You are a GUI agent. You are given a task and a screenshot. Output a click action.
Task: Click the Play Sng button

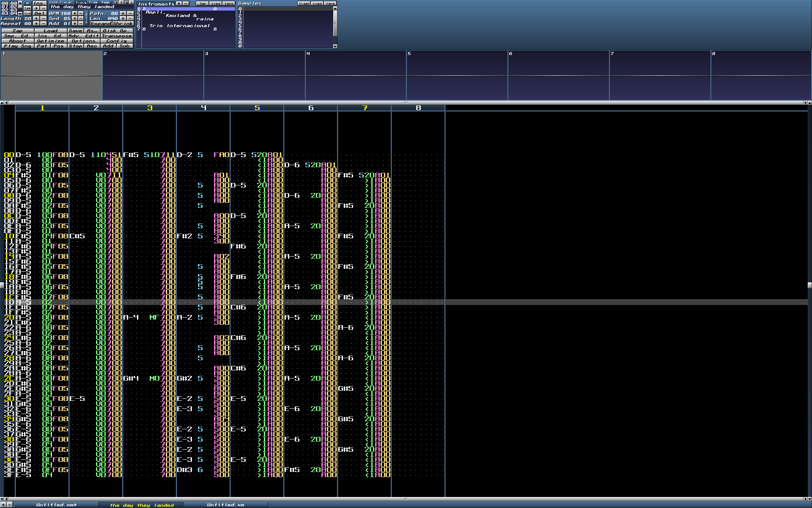18,46
